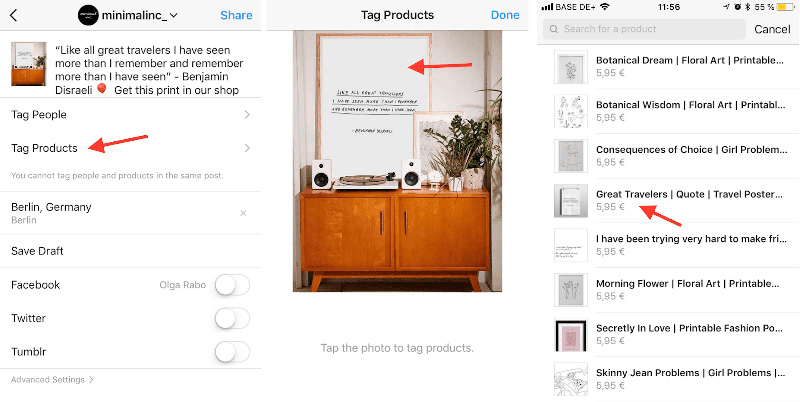Open the Botanical Dream product thumbnail

click(570, 66)
